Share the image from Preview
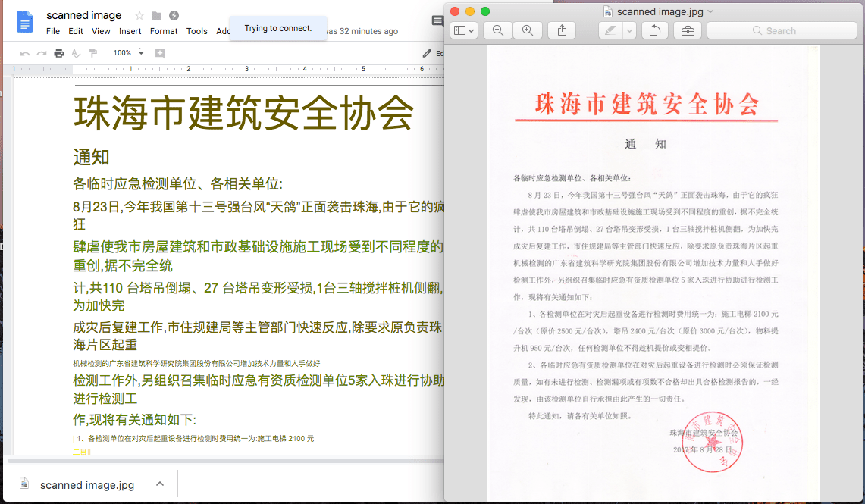Image resolution: width=865 pixels, height=504 pixels. coord(562,30)
